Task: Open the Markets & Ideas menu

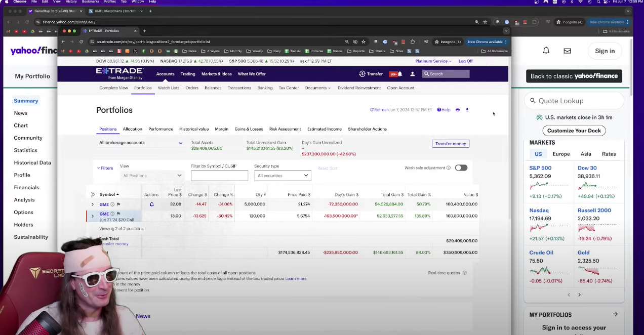Action: (x=216, y=74)
